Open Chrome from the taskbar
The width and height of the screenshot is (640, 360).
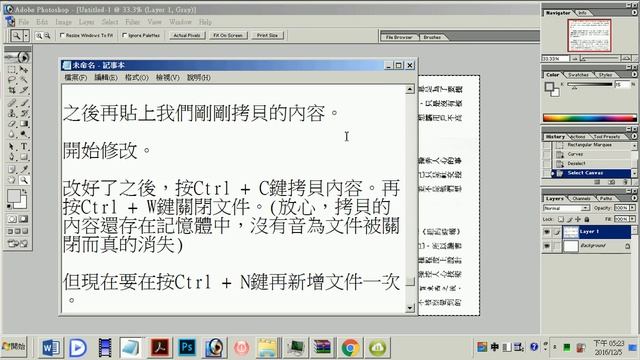(350, 348)
